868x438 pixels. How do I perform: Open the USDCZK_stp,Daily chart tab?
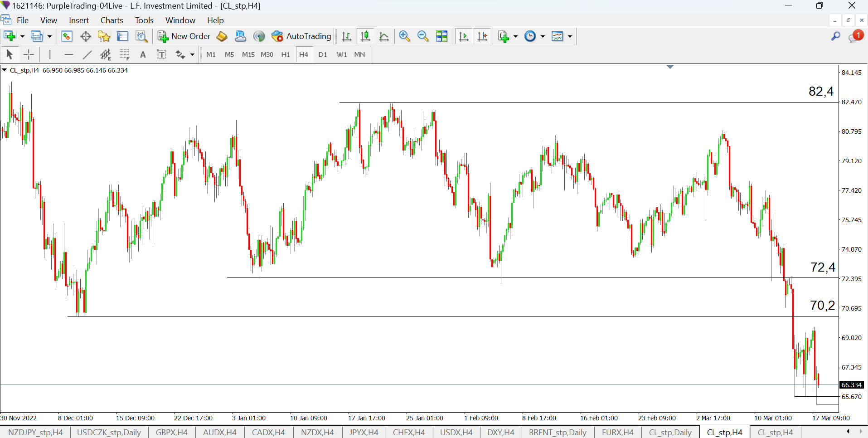[109, 433]
